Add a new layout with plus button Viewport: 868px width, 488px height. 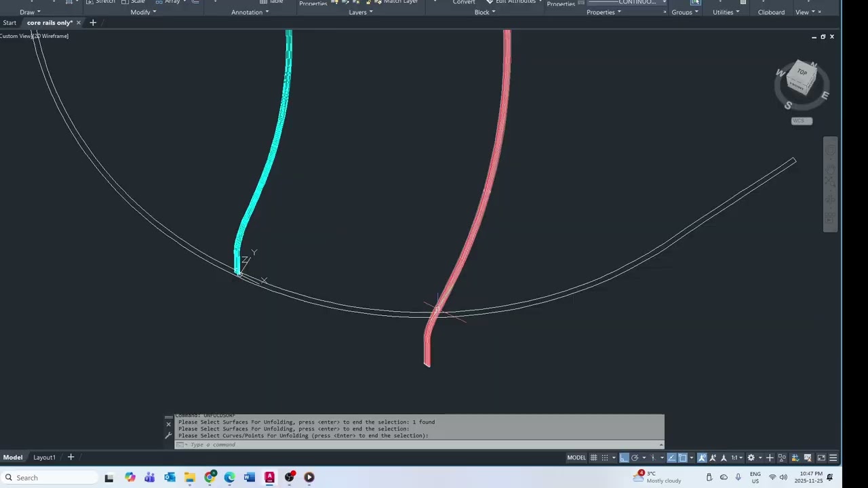point(71,457)
